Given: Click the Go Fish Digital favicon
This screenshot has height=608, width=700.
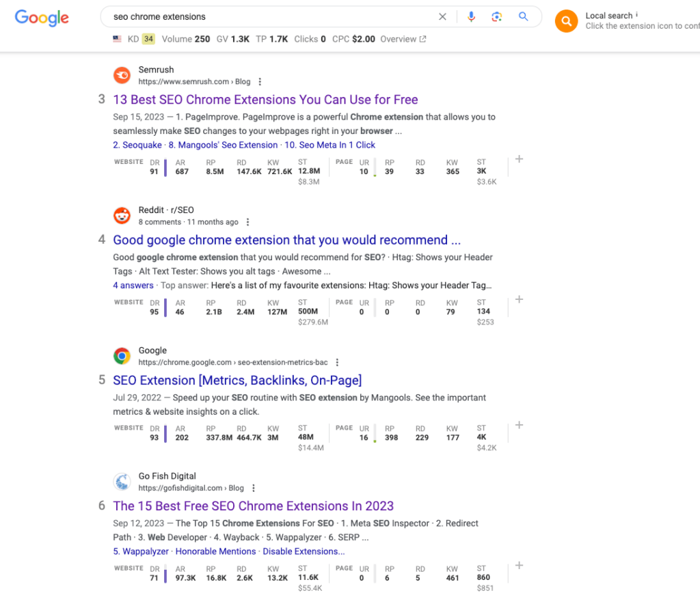Looking at the screenshot, I should coord(122,482).
